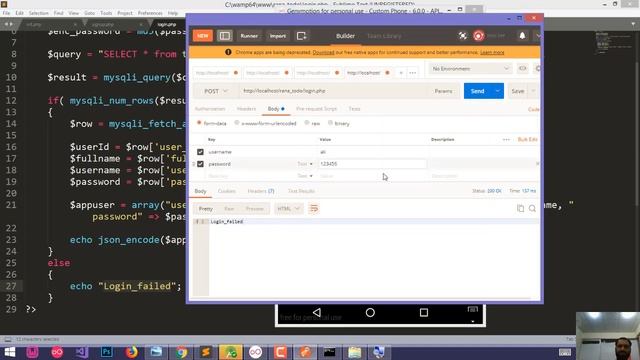
Task: Click the interceptor satellite icon
Action: 462,36
